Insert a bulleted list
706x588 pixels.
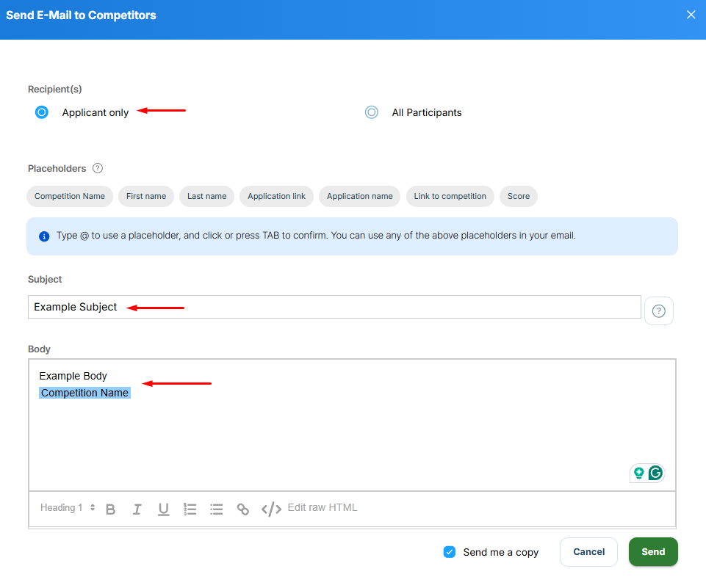coord(216,509)
